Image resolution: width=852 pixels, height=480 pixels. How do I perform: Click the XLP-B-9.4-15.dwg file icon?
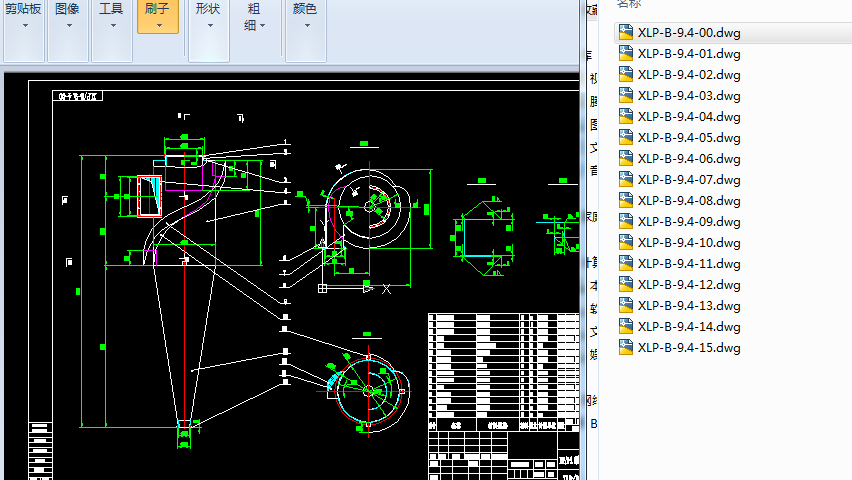click(x=626, y=348)
